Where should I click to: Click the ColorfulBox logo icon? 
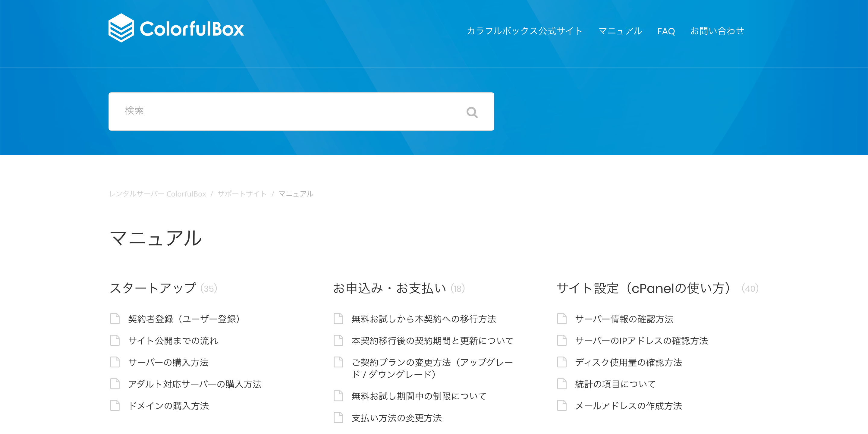[121, 28]
